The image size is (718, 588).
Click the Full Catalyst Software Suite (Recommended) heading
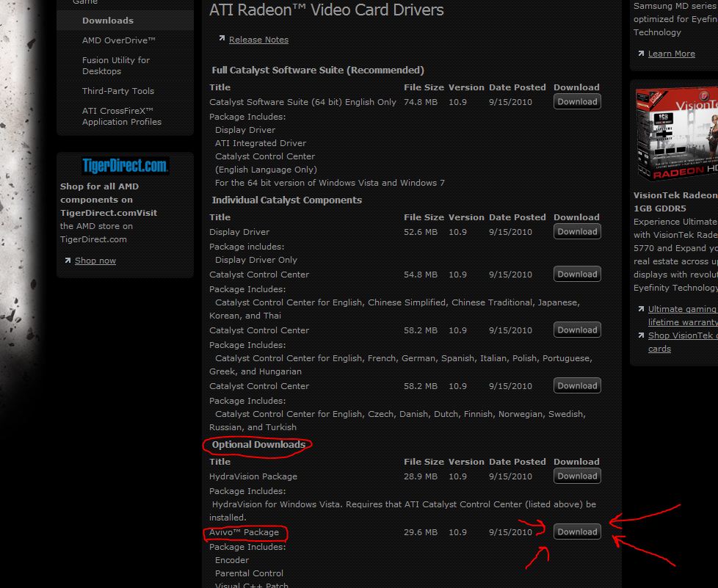tap(318, 70)
